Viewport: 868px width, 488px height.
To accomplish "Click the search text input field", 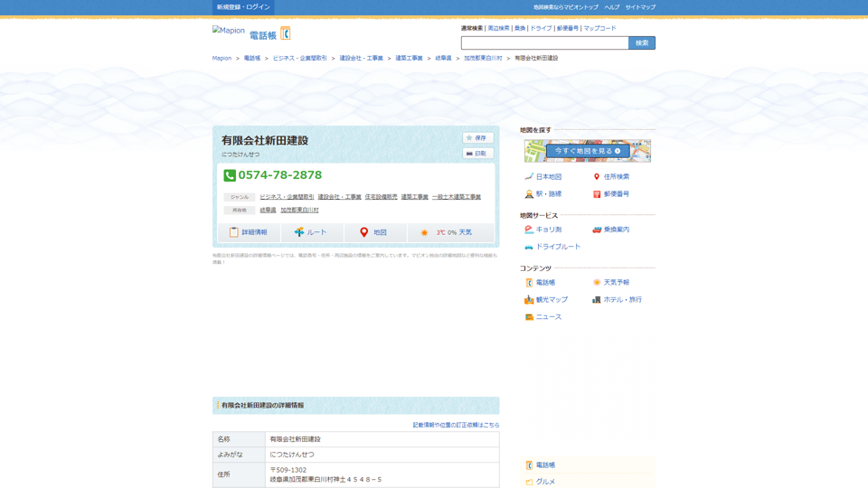I will pyautogui.click(x=544, y=43).
